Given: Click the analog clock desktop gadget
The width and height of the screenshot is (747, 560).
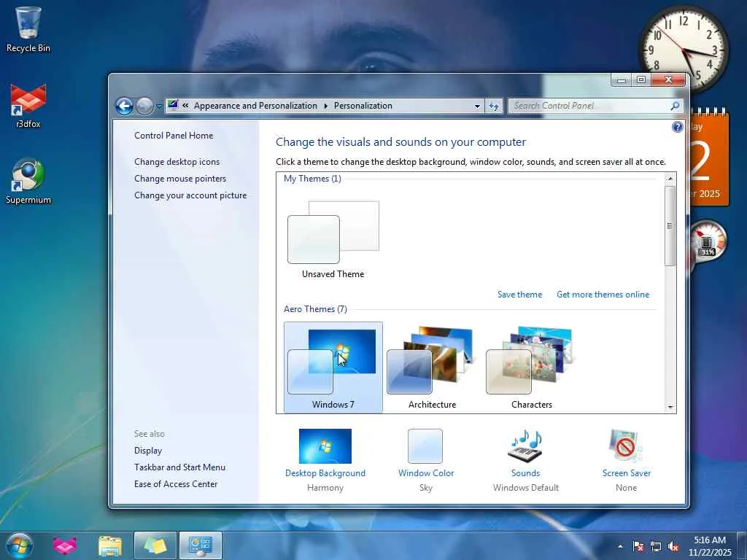Looking at the screenshot, I should pos(684,50).
